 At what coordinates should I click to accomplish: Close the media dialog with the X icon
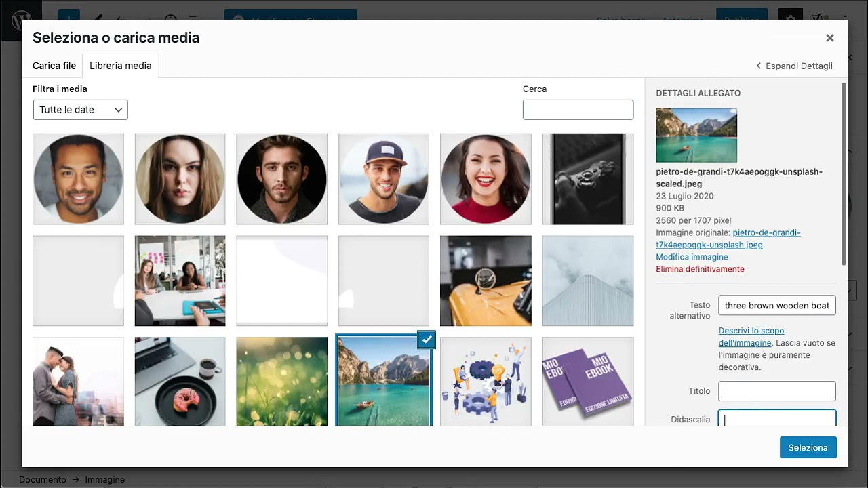pyautogui.click(x=829, y=38)
